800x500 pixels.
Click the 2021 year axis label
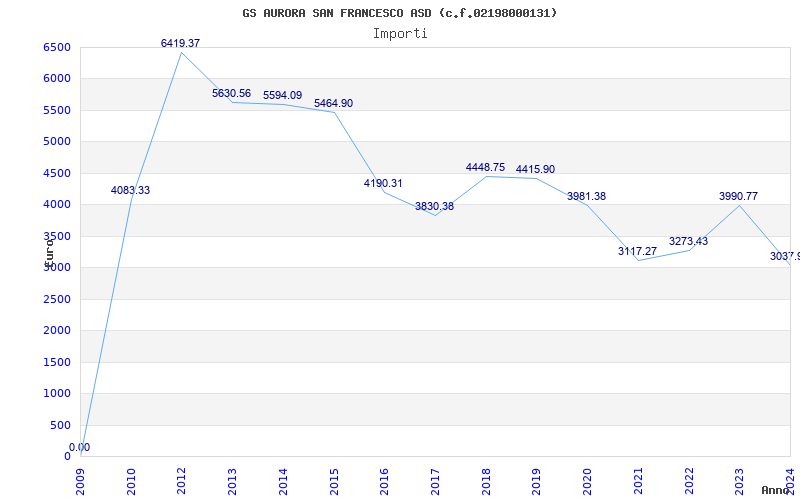click(x=638, y=482)
